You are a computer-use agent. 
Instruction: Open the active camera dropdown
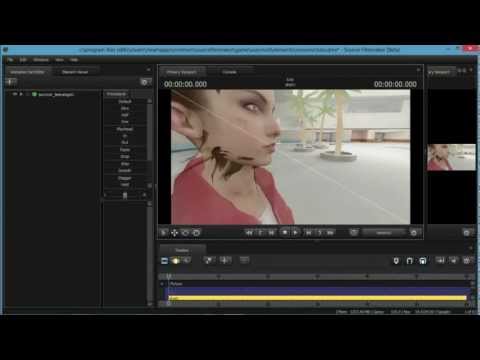pyautogui.click(x=384, y=233)
